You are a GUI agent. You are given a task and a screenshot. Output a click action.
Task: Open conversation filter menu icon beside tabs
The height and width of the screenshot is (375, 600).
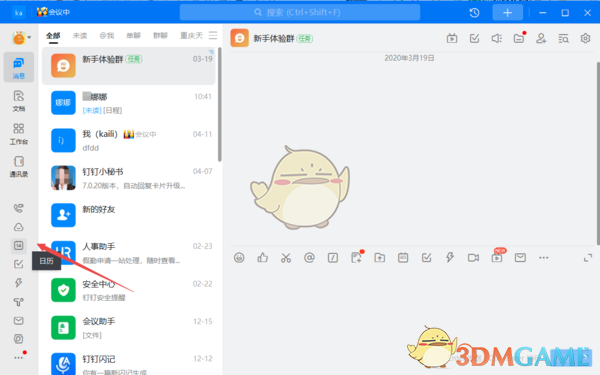pyautogui.click(x=213, y=36)
